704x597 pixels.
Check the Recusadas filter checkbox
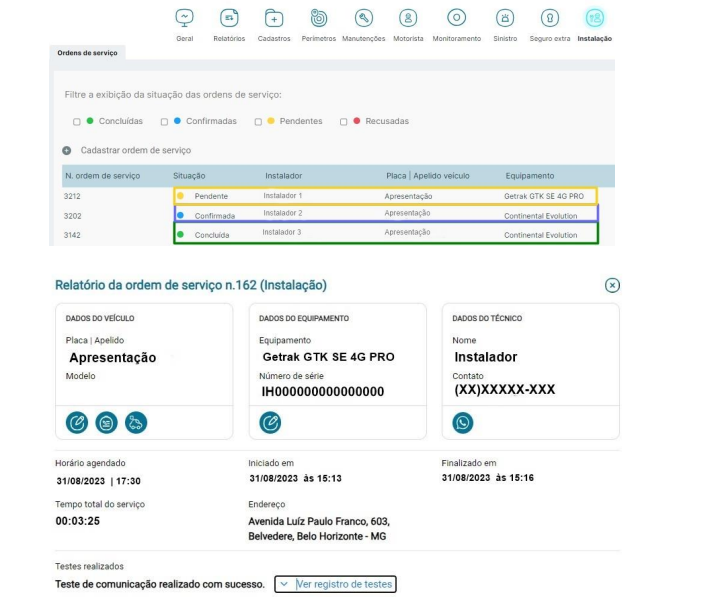pyautogui.click(x=343, y=122)
